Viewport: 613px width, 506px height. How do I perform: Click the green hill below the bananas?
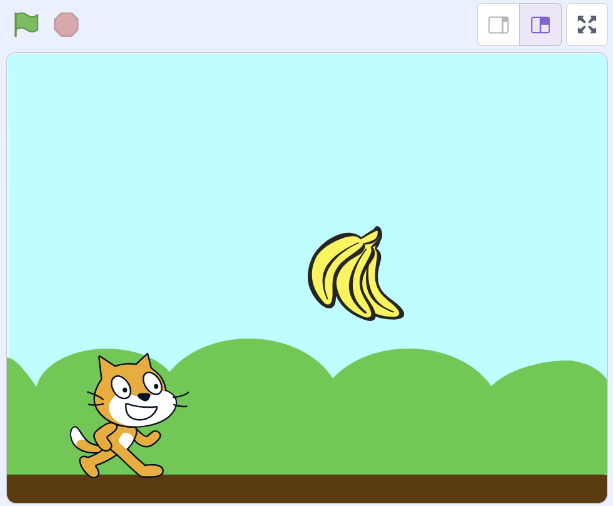tap(400, 410)
